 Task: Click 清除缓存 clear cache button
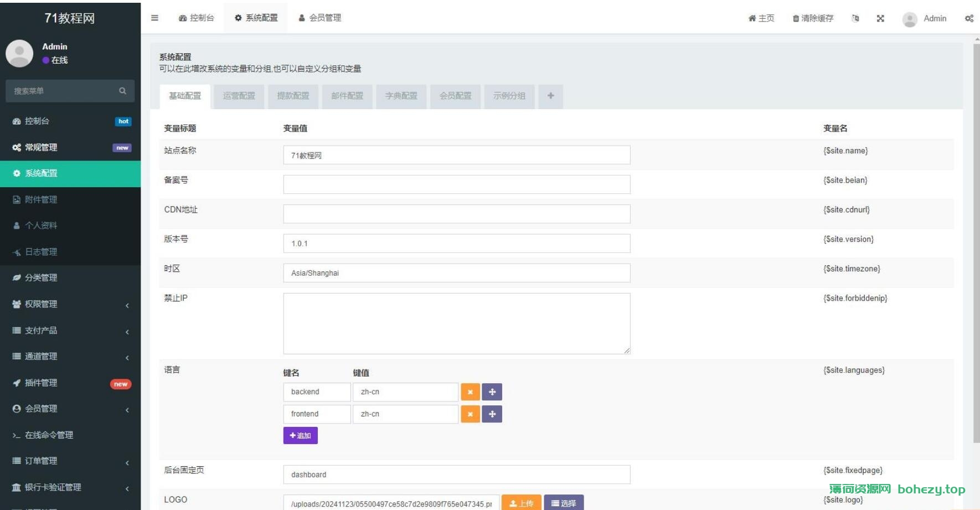click(813, 18)
